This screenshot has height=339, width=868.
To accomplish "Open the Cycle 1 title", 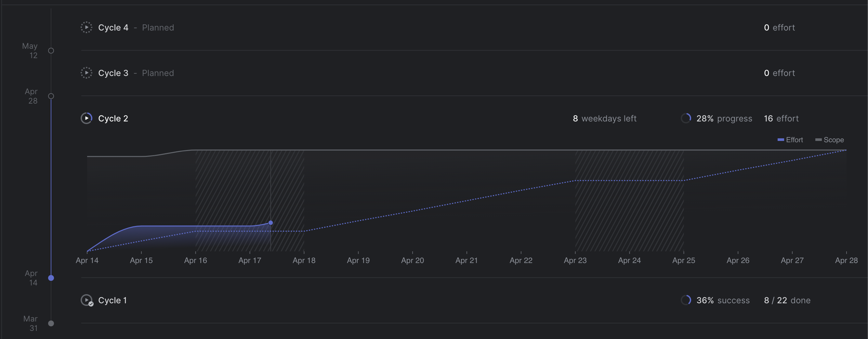I will [112, 300].
